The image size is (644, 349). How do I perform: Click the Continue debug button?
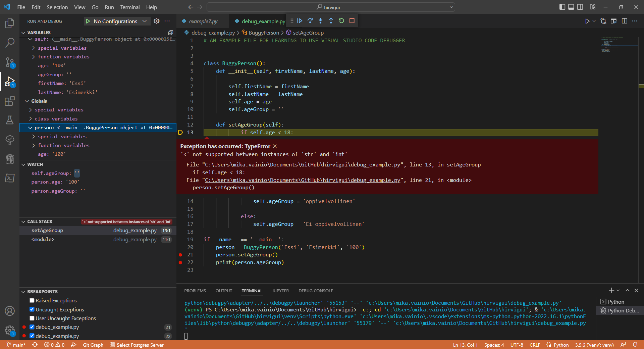coord(300,21)
